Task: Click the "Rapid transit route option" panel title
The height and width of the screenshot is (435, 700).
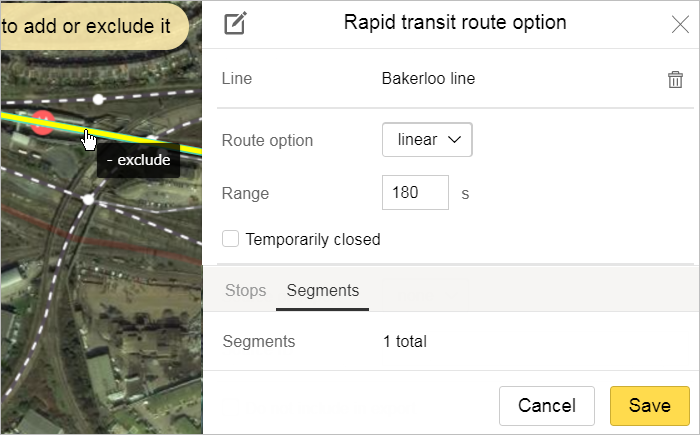Action: [454, 22]
